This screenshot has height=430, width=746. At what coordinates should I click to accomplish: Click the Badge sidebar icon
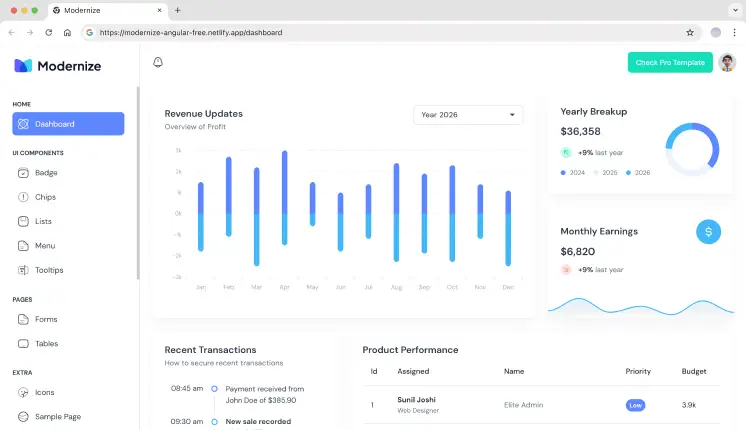(x=23, y=173)
